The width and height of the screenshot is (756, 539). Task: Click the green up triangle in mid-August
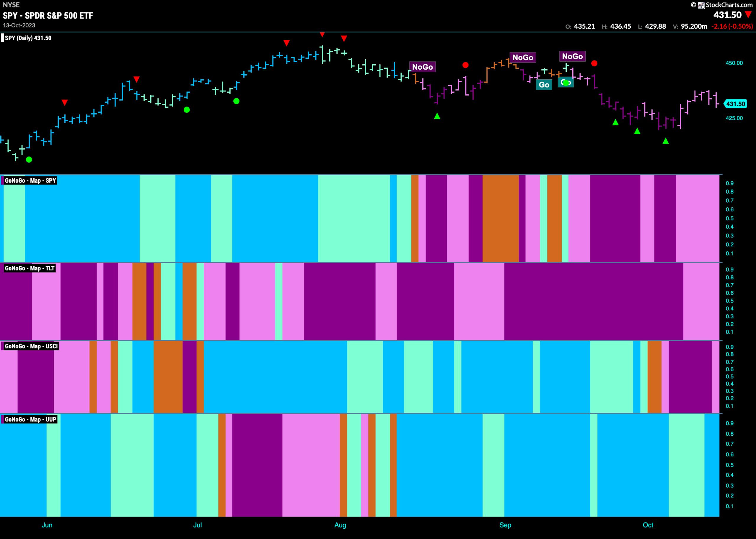coord(437,116)
